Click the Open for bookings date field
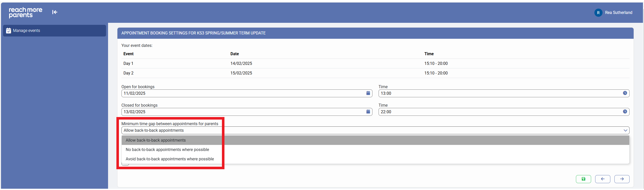 click(x=243, y=93)
